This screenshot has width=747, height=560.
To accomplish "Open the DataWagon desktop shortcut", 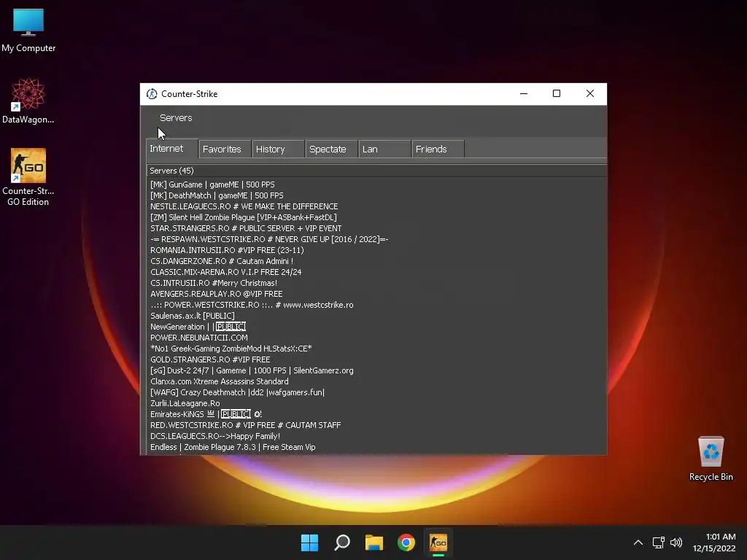I will (x=28, y=101).
